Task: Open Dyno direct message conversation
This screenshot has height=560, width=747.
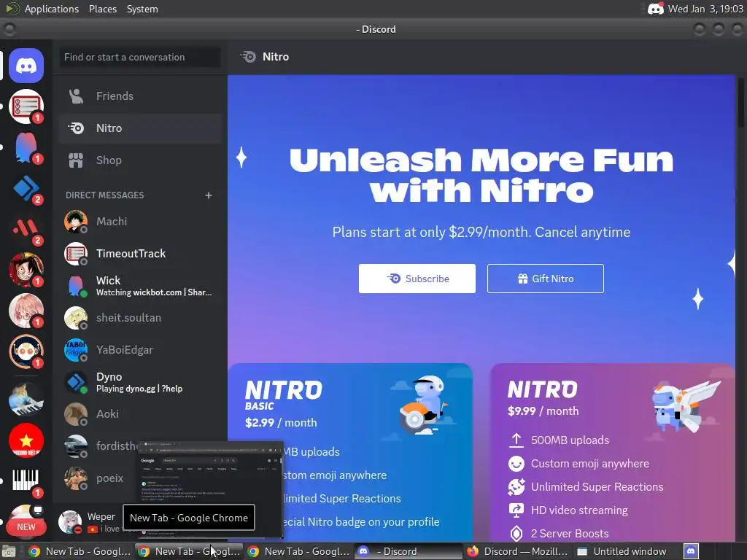Action: [140, 382]
